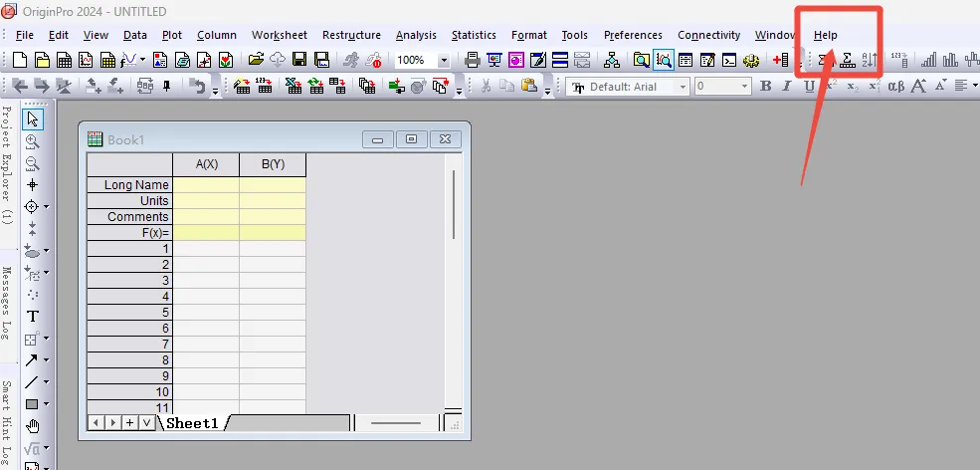Click the Import Single ASCII icon
Image resolution: width=980 pixels, height=470 pixels.
[x=264, y=87]
